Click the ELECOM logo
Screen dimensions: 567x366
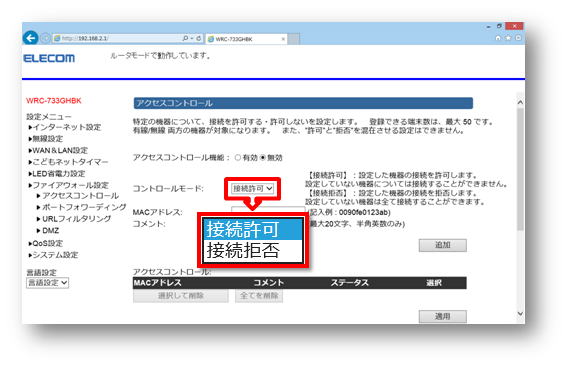(49, 58)
